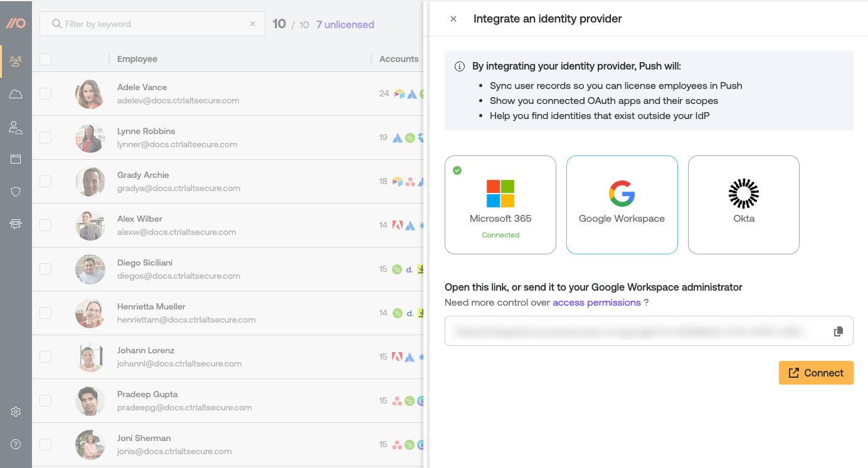Viewport: 868px width, 468px height.
Task: Click Henrietta Mueller's profile photo
Action: [x=90, y=313]
